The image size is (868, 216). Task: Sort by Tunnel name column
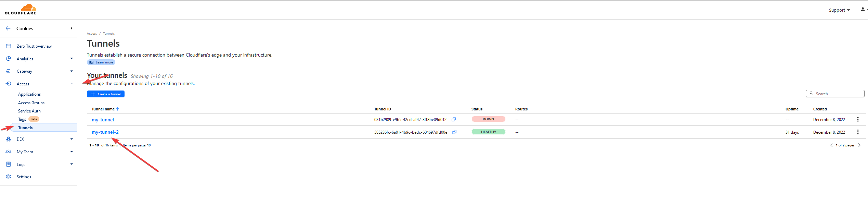[x=103, y=109]
